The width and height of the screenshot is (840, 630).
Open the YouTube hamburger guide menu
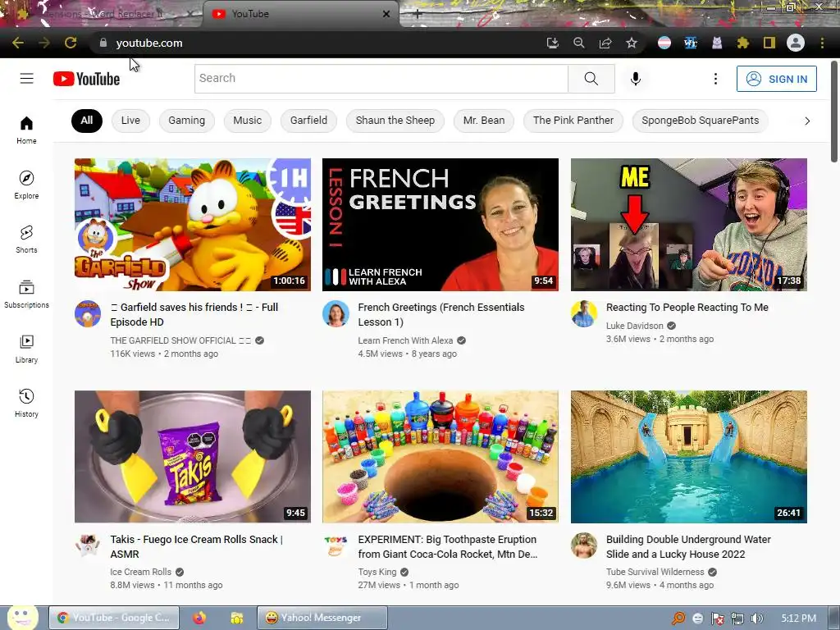coord(27,79)
